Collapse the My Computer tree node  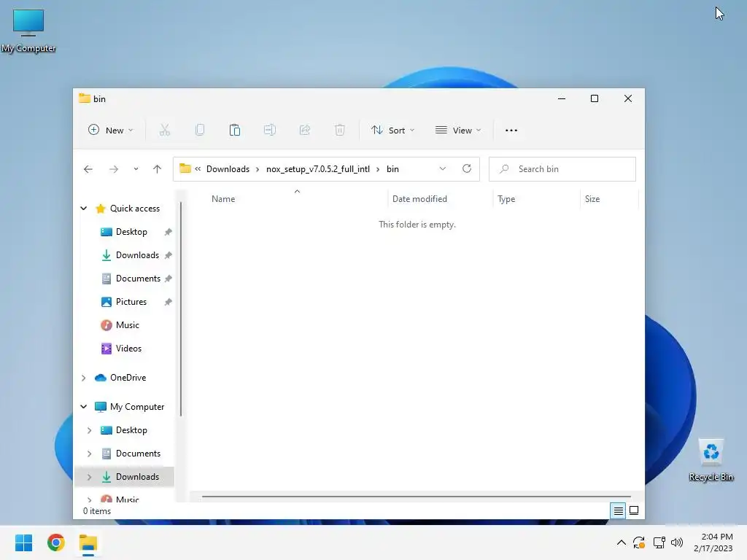(84, 407)
